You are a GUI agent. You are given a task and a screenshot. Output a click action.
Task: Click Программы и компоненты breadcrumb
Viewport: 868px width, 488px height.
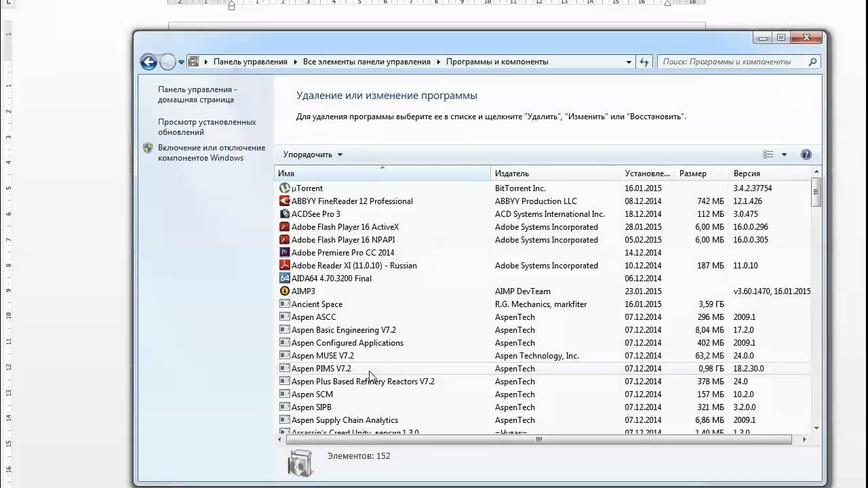tap(497, 62)
